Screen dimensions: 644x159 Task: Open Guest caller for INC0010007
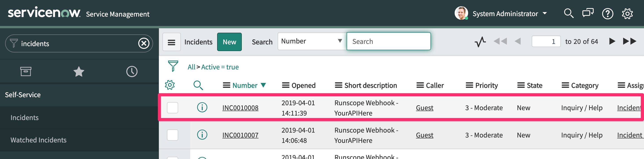[424, 135]
